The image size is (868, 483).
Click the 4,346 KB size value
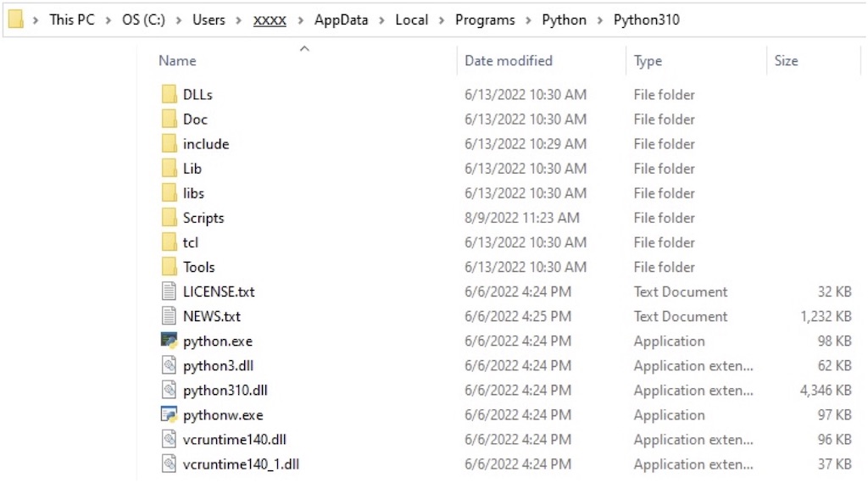pos(826,391)
